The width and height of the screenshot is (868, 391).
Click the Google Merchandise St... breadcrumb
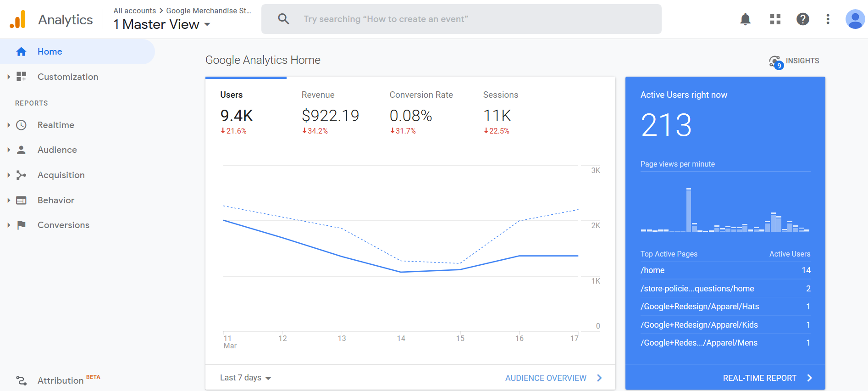209,11
